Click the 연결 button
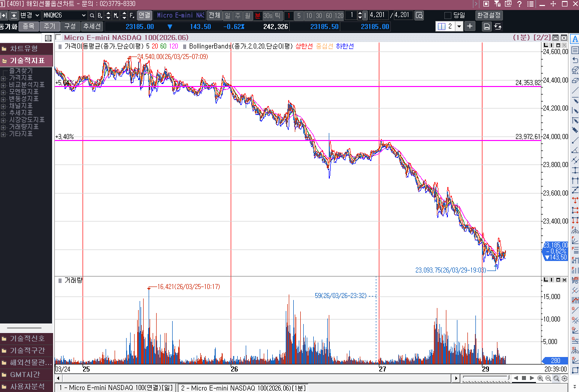Screen dimensions: 579x392 click(144, 15)
